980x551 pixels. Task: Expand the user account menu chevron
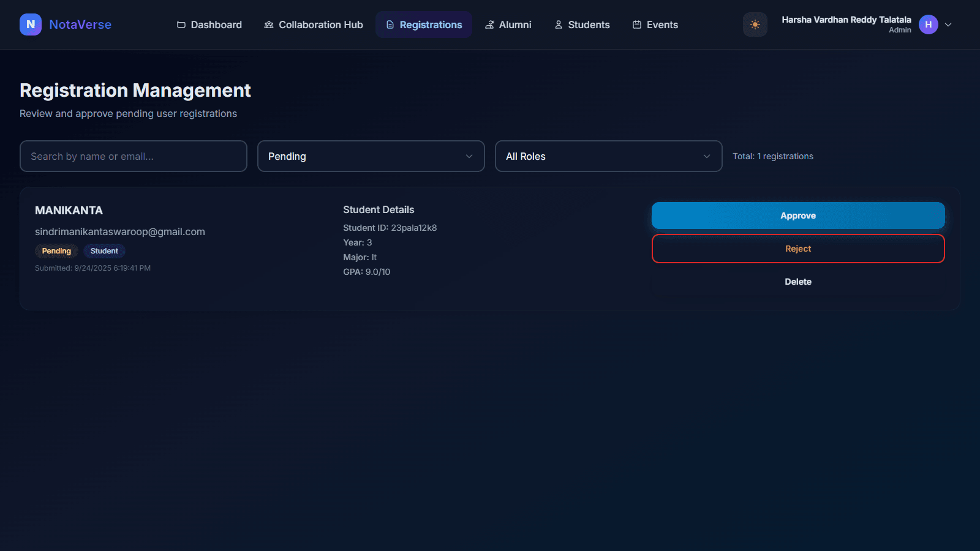pos(948,24)
